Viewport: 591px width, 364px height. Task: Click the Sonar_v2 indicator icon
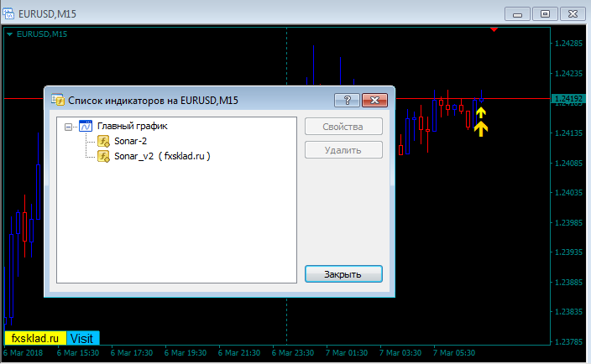pyautogui.click(x=103, y=156)
